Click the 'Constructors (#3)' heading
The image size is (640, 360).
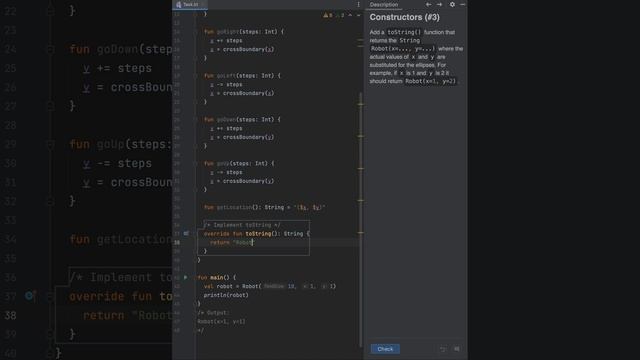coord(404,17)
